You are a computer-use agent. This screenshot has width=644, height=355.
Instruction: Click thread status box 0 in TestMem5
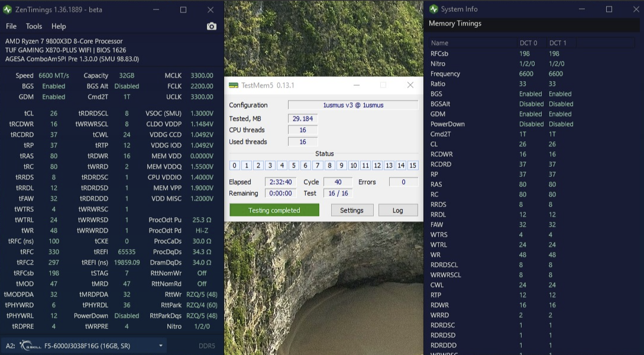click(235, 165)
